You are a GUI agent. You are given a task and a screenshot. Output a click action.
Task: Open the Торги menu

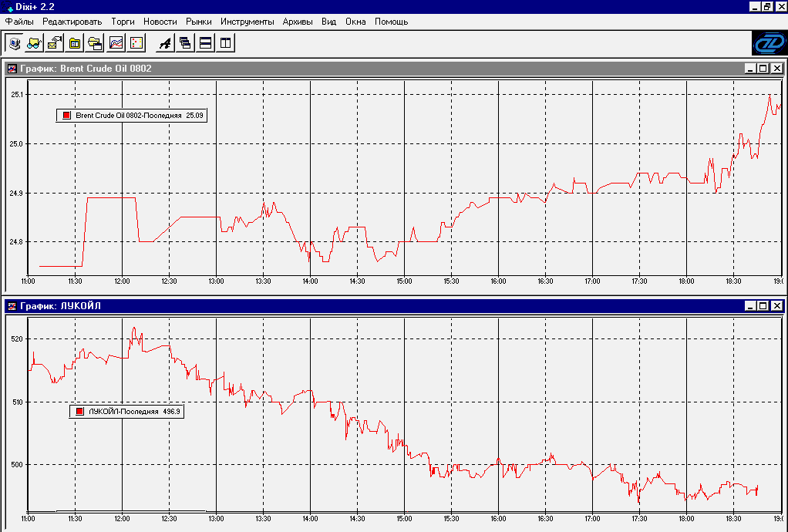tap(123, 22)
